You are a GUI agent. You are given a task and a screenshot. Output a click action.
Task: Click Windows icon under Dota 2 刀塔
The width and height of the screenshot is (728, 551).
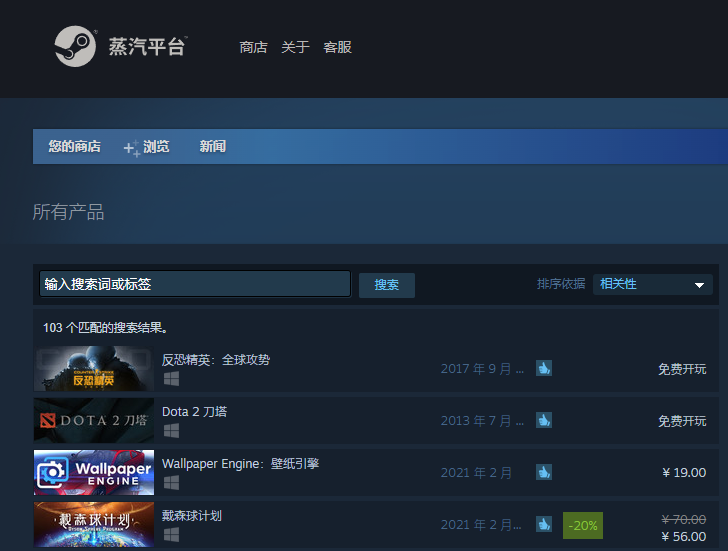coord(171,431)
